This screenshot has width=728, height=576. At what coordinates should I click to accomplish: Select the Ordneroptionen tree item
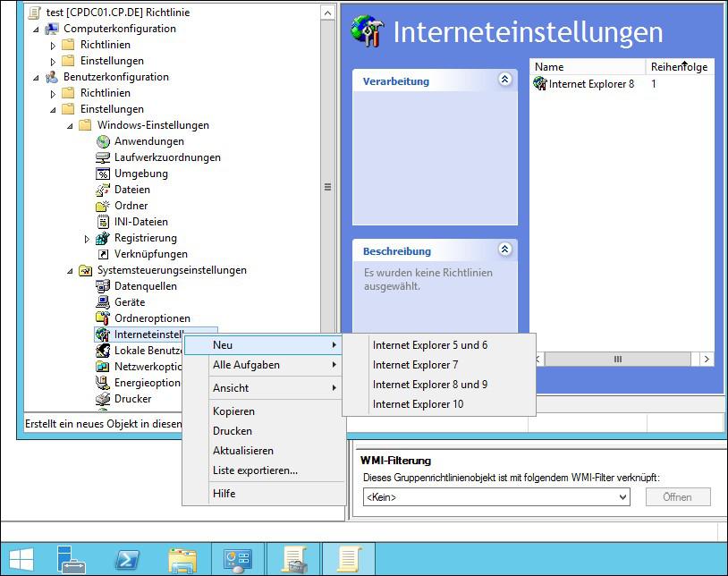pos(152,318)
